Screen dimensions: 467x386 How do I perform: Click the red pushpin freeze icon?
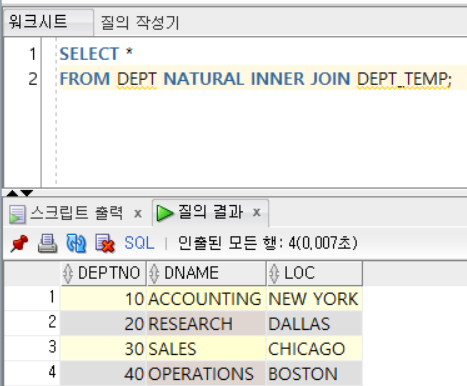coord(19,243)
